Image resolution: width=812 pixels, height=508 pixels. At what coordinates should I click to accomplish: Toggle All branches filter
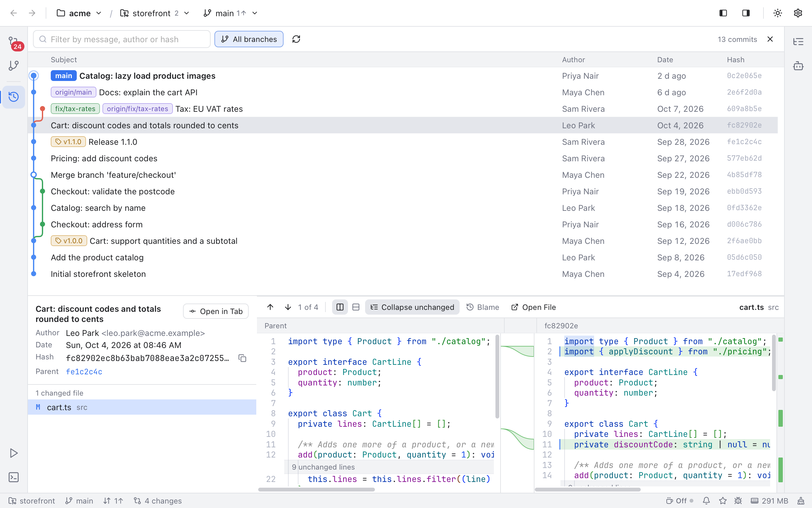(249, 39)
